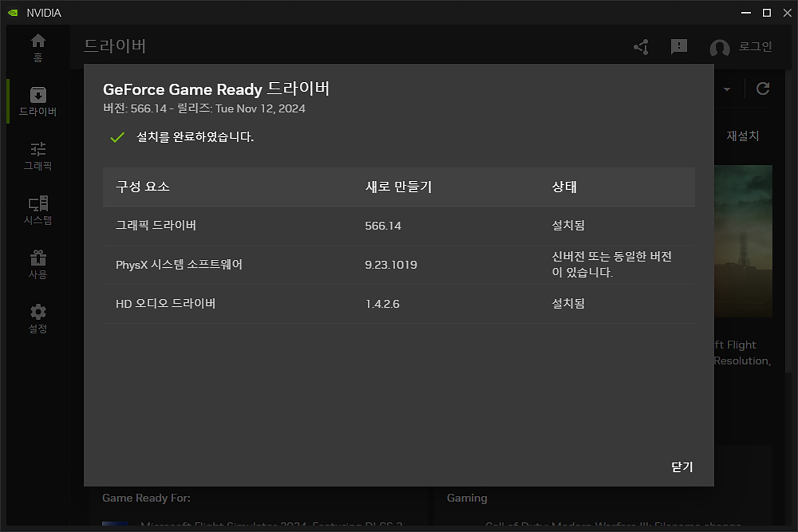Click the 로그인 (Login) link
The image size is (798, 532).
(x=755, y=47)
